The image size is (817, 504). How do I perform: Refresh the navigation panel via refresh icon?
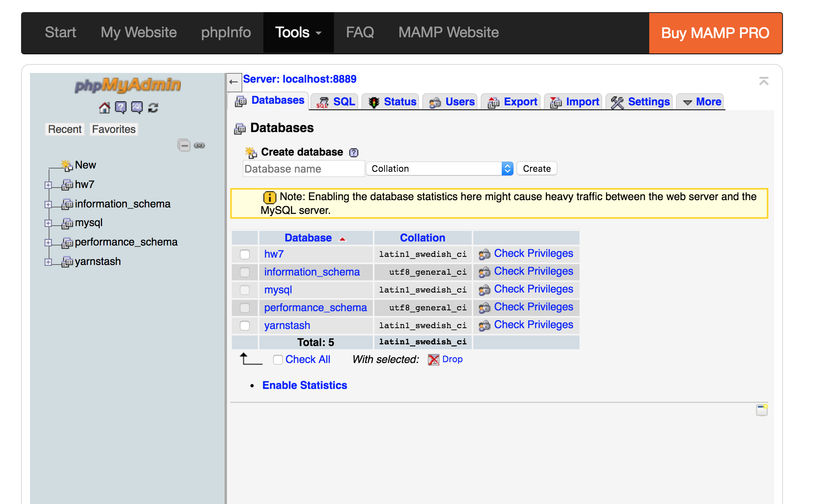point(153,107)
